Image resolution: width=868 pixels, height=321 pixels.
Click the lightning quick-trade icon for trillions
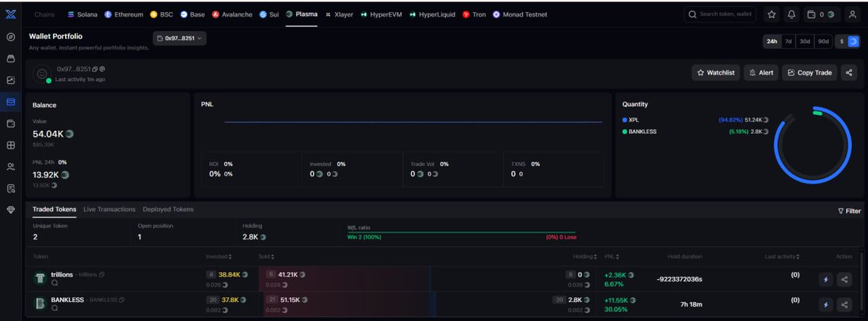(x=825, y=279)
